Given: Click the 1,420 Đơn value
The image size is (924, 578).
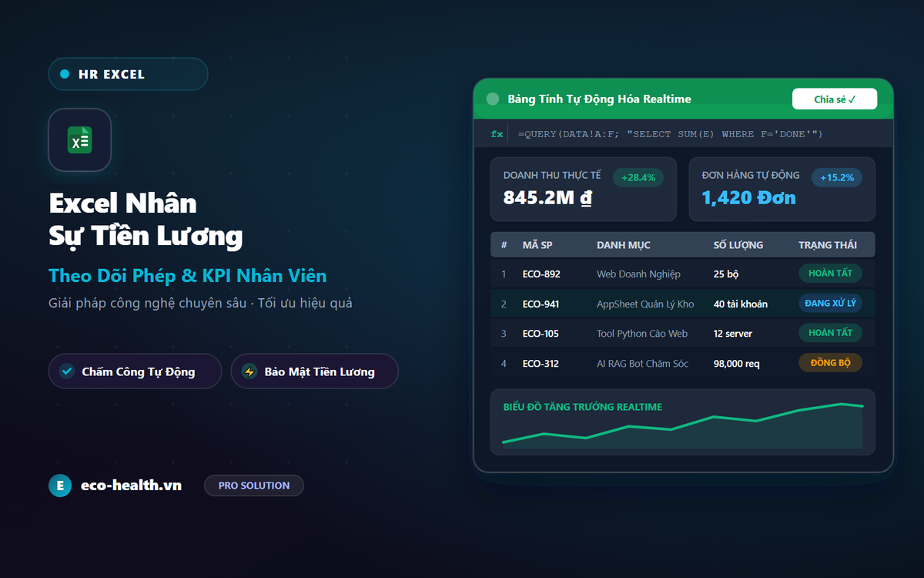Looking at the screenshot, I should point(748,198).
